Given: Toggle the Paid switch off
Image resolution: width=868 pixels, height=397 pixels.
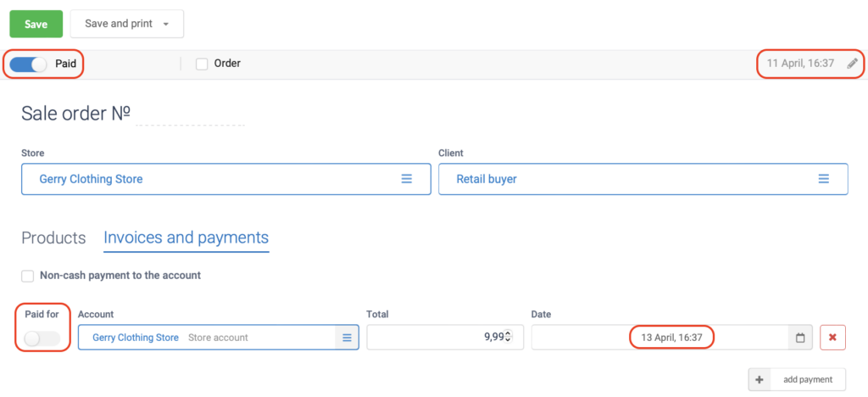Looking at the screenshot, I should click(28, 64).
